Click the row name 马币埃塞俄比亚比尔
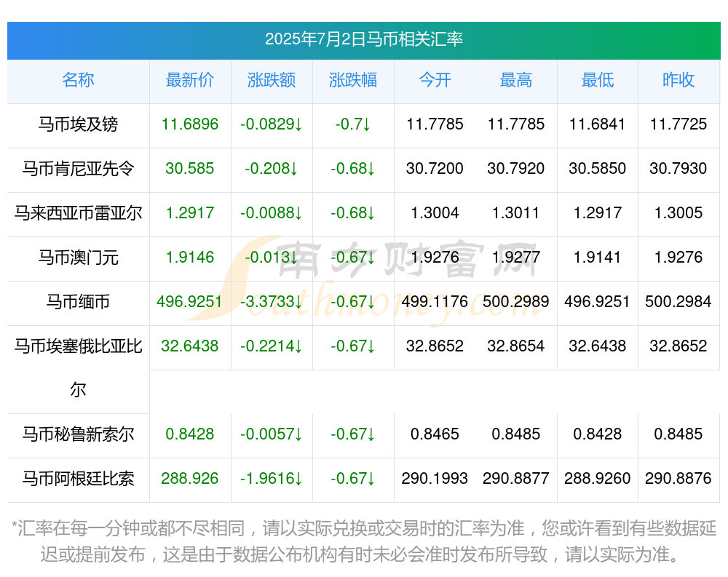The image size is (728, 577). click(78, 368)
